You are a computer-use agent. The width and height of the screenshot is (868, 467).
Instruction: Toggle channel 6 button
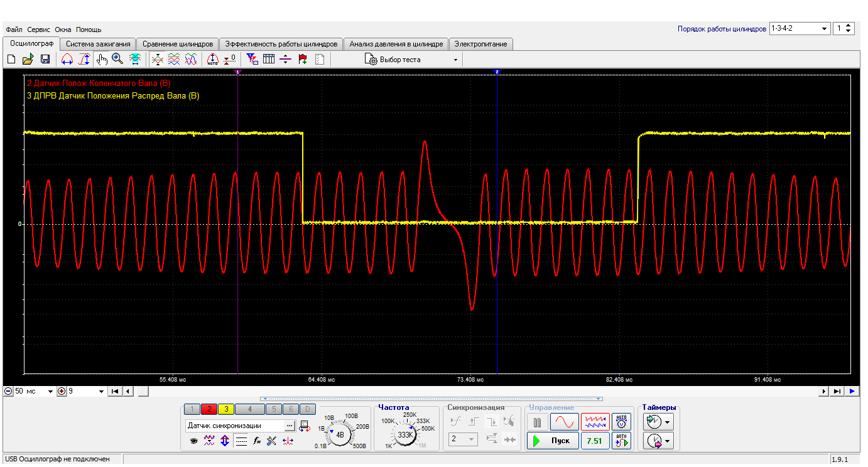click(x=290, y=409)
